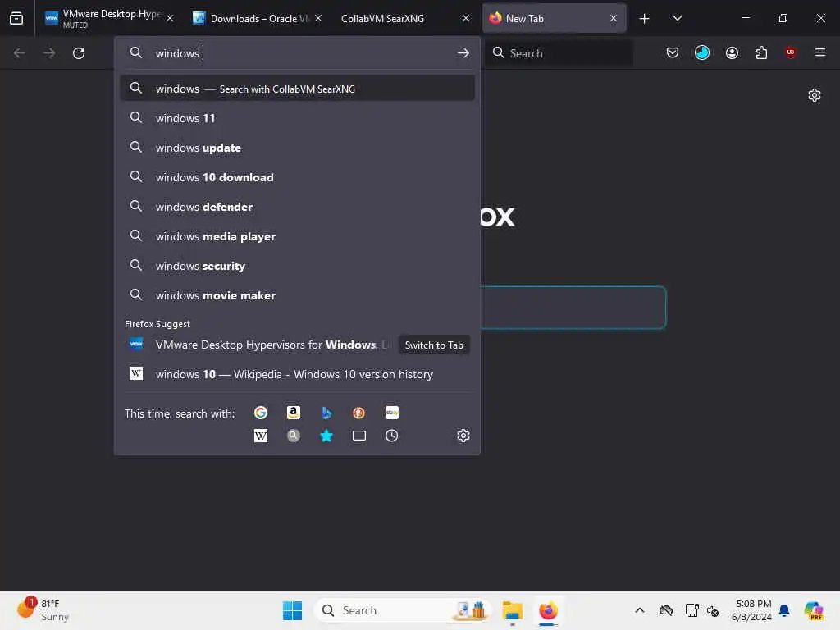840x630 pixels.
Task: Close the Downloads – Oracle tab
Action: pos(318,18)
